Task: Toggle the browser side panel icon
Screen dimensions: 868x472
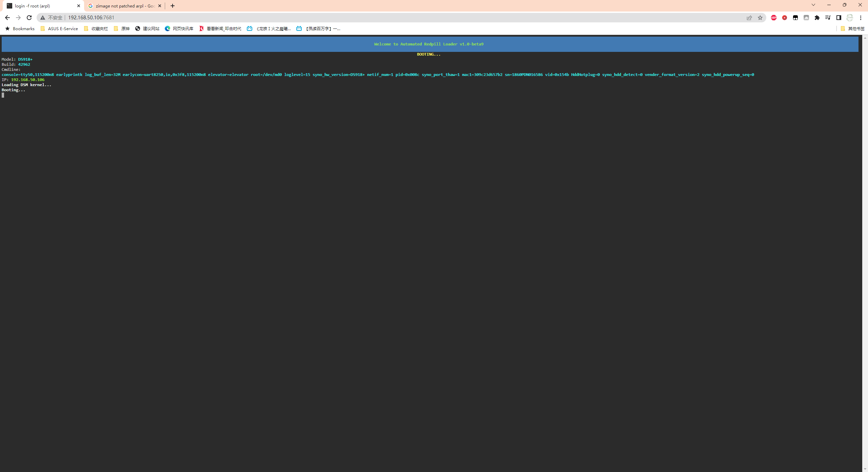Action: 839,18
